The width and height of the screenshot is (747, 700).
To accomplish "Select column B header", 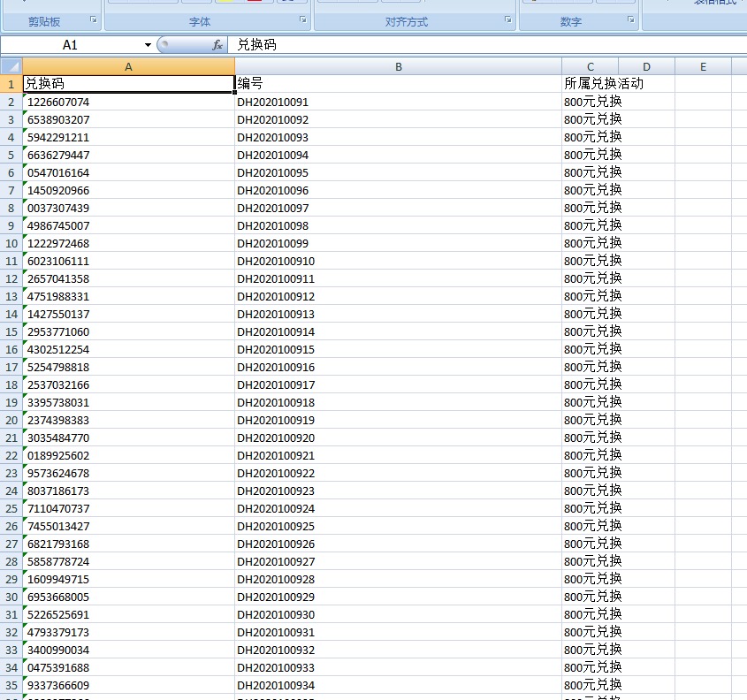I will point(398,66).
